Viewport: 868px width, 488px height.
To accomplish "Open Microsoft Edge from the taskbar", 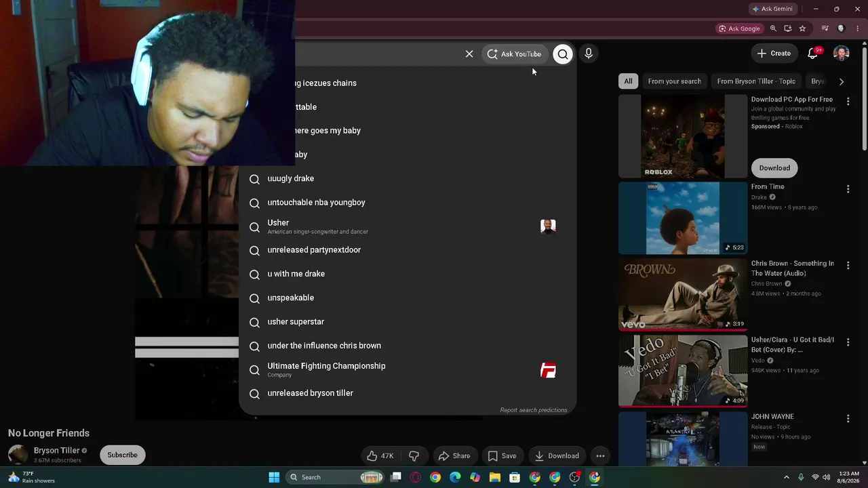I will (455, 477).
